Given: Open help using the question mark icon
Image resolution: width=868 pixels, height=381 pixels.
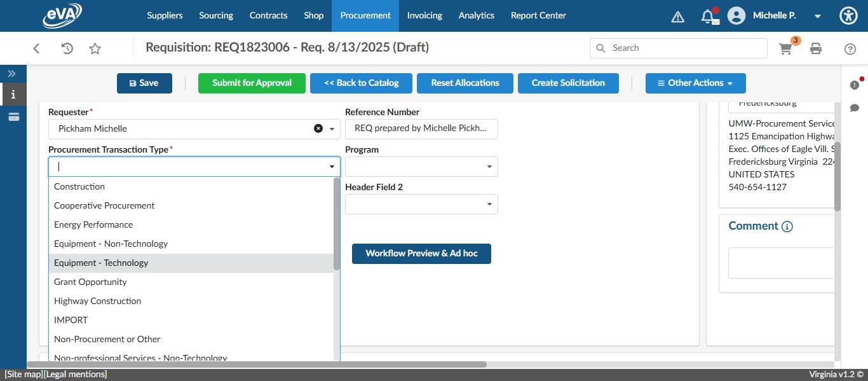Looking at the screenshot, I should point(850,48).
